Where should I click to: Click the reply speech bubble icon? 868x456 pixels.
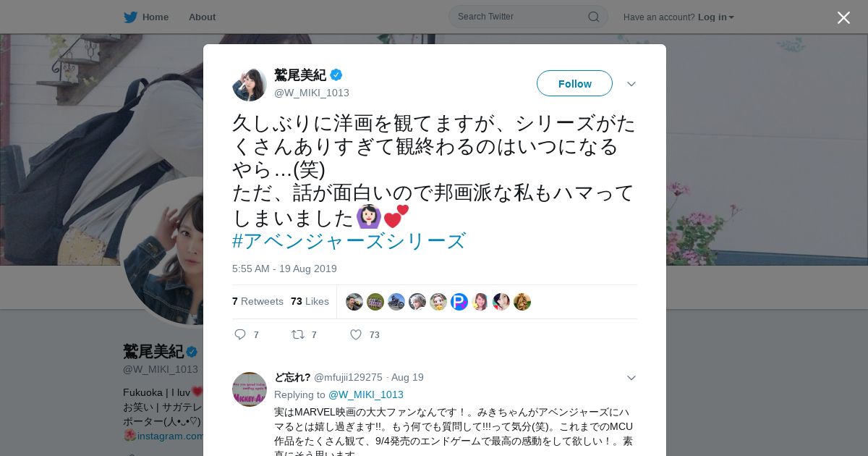(x=240, y=334)
